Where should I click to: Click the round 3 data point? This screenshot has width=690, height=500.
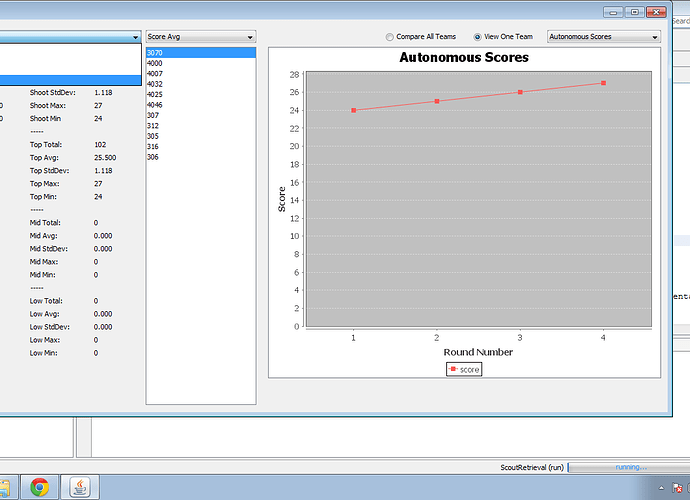[x=520, y=92]
